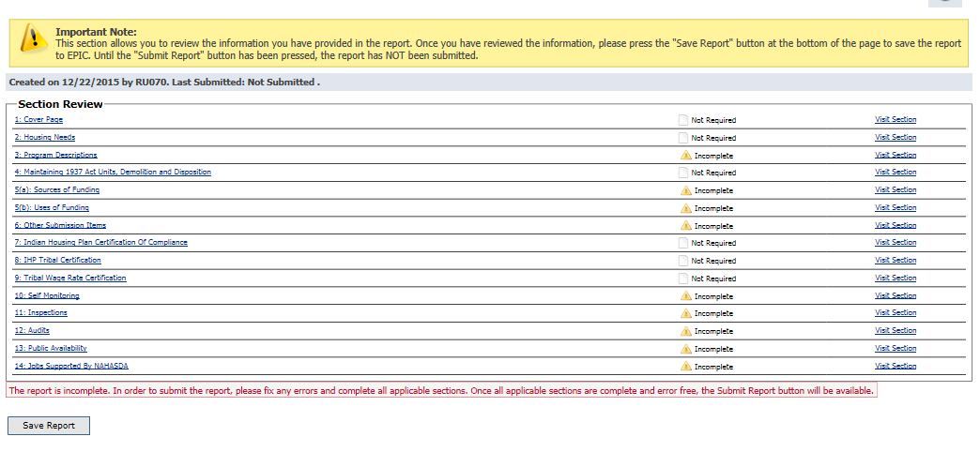Click Incomplete warning icon for Self Monitoring
Screen dimensions: 980x452
coord(685,296)
